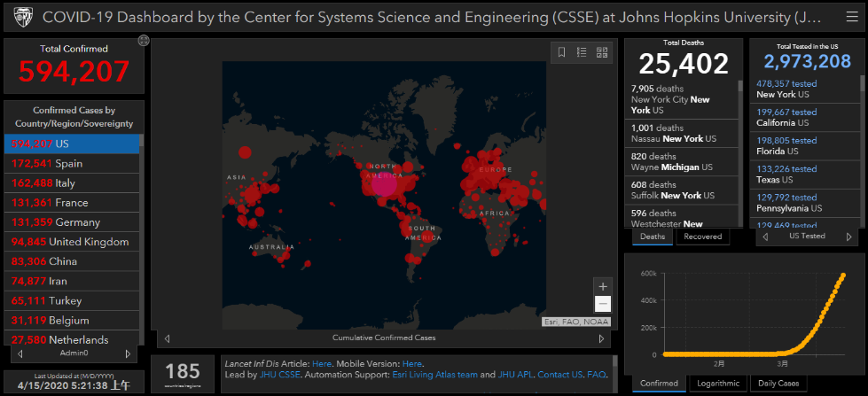
Task: Zoom out on the map
Action: tap(603, 304)
